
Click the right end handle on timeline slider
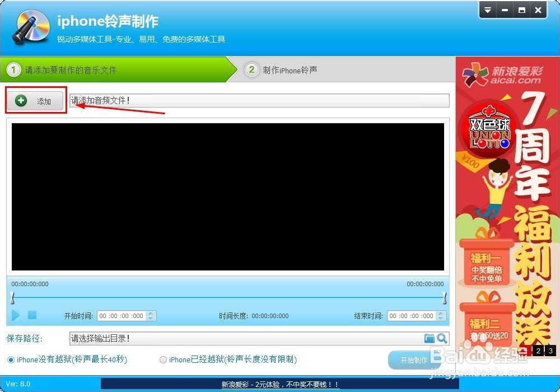444,297
